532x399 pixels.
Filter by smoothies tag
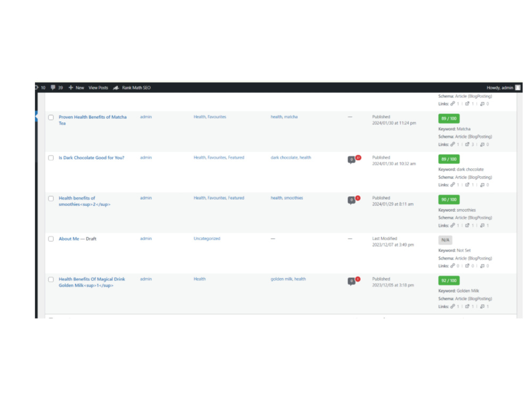(x=294, y=198)
